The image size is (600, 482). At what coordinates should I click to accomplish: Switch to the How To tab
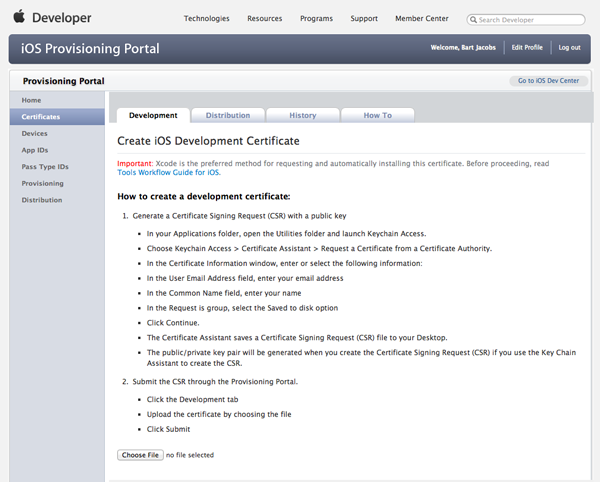[x=378, y=115]
